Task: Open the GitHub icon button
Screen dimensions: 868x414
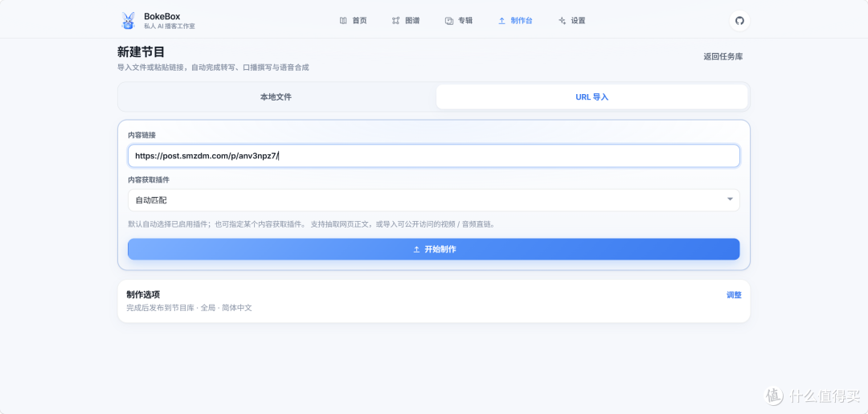Action: pos(739,20)
